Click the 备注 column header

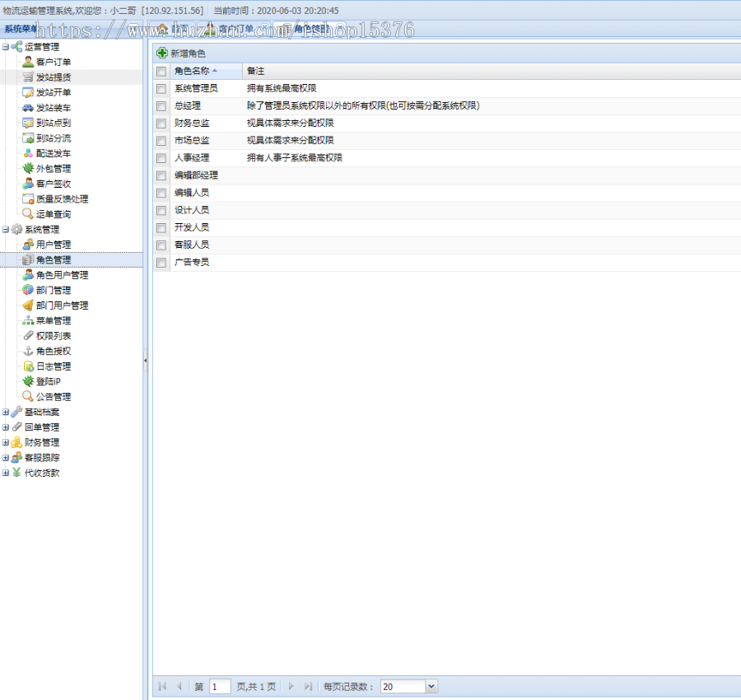tap(256, 71)
